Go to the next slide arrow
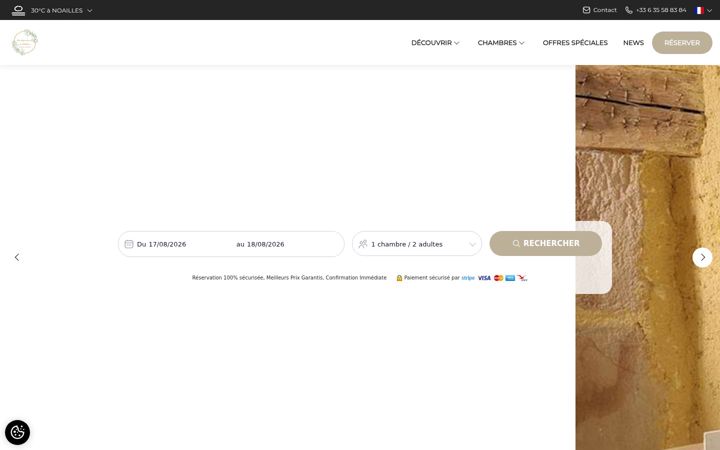 (x=702, y=258)
